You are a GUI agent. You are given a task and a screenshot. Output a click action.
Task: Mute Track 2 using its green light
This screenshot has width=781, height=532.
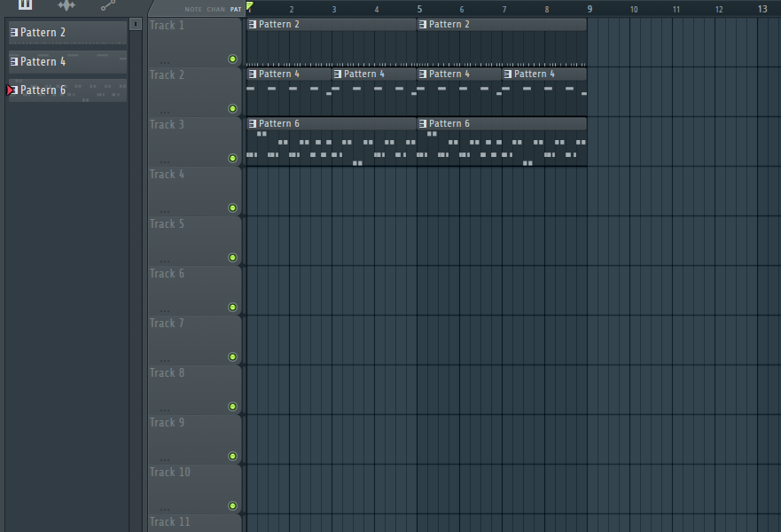pos(232,109)
